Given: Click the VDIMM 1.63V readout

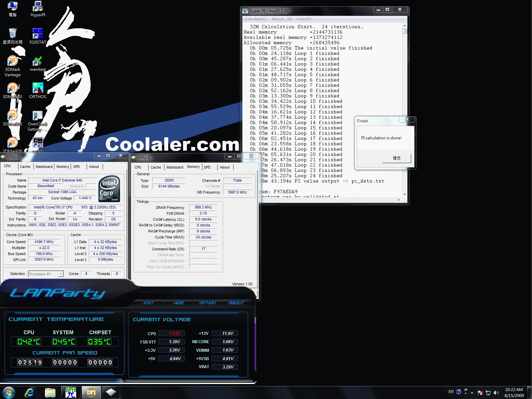Looking at the screenshot, I should 225,350.
